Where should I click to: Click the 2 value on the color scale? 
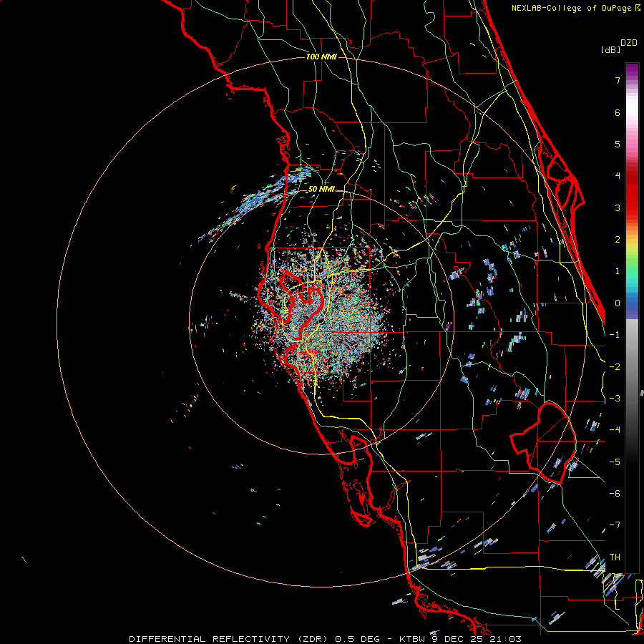pyautogui.click(x=618, y=240)
